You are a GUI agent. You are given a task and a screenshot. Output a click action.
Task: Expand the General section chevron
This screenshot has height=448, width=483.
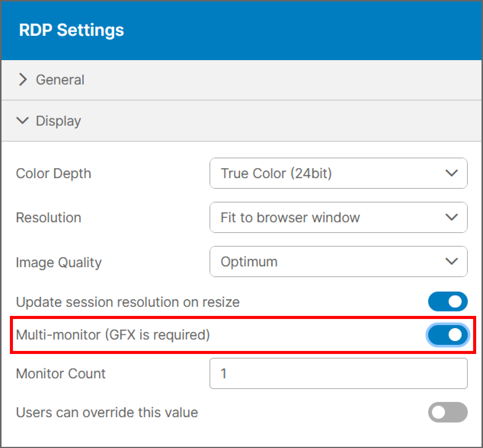click(x=23, y=80)
